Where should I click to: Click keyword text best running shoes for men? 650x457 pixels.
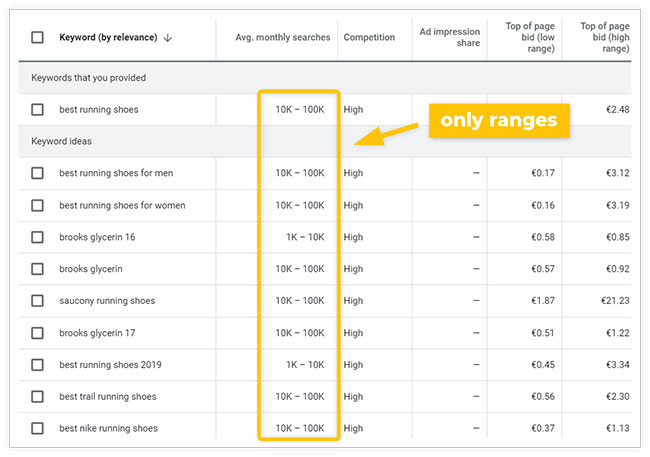click(116, 173)
